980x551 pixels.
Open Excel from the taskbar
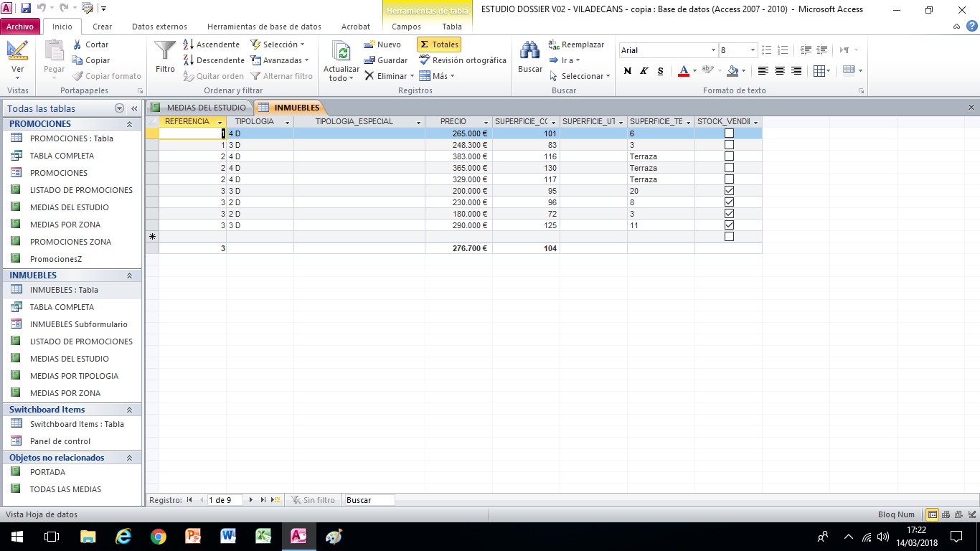263,536
